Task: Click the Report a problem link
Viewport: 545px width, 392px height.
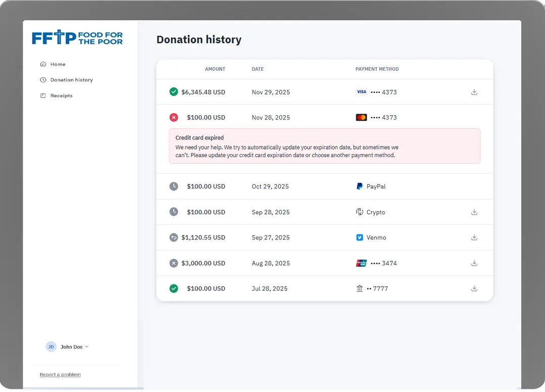Action: [x=60, y=375]
